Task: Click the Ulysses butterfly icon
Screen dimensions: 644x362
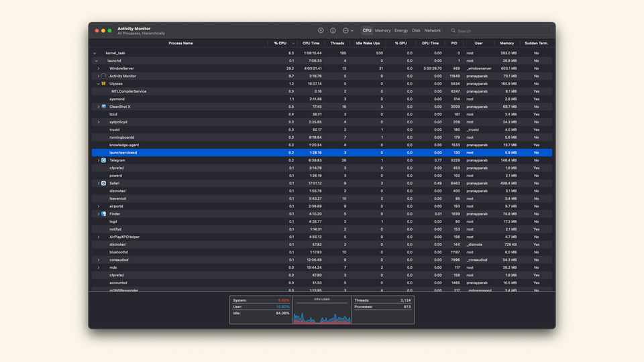Action: (104, 83)
